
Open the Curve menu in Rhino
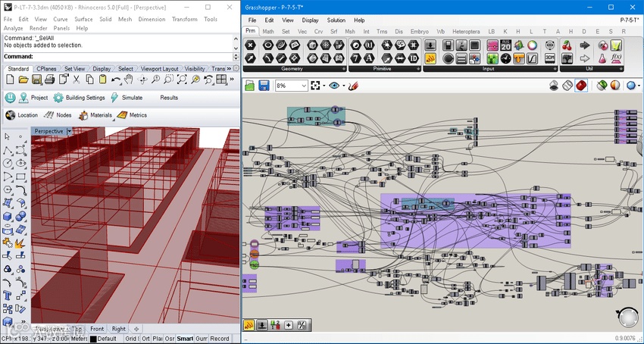point(61,19)
